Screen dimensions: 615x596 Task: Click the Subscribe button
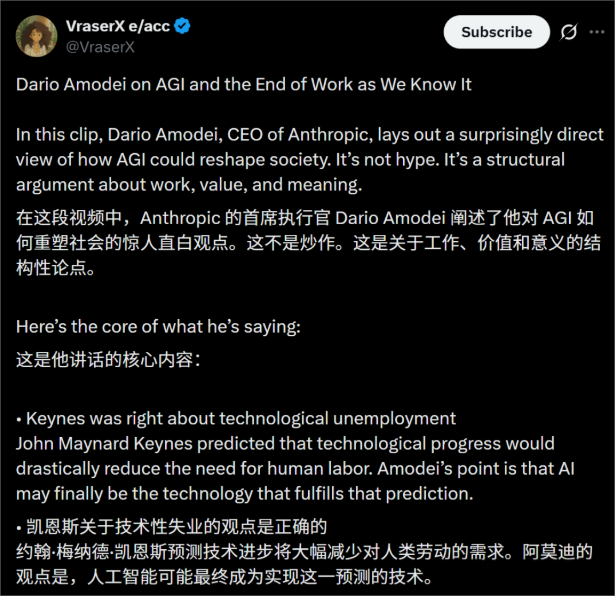(x=497, y=32)
